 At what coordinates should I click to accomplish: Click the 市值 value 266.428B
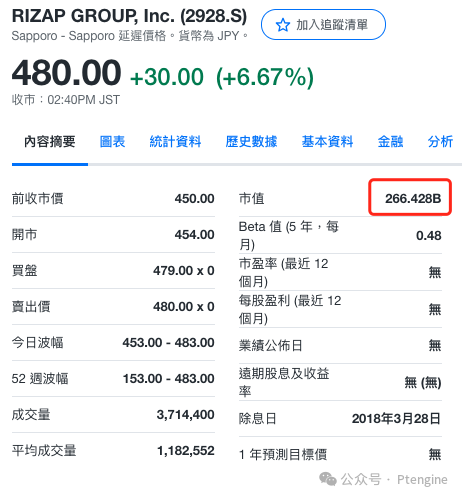click(413, 199)
